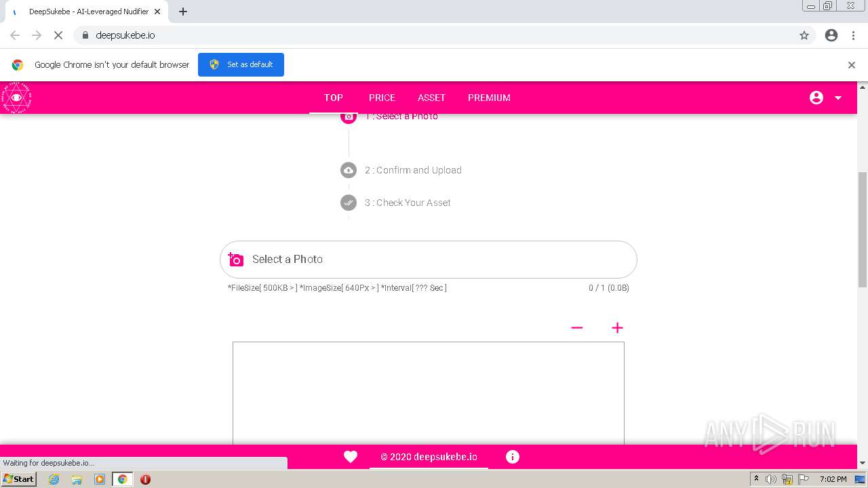
Task: Click the scroll down arrow of the page scrollbar
Action: tap(863, 463)
